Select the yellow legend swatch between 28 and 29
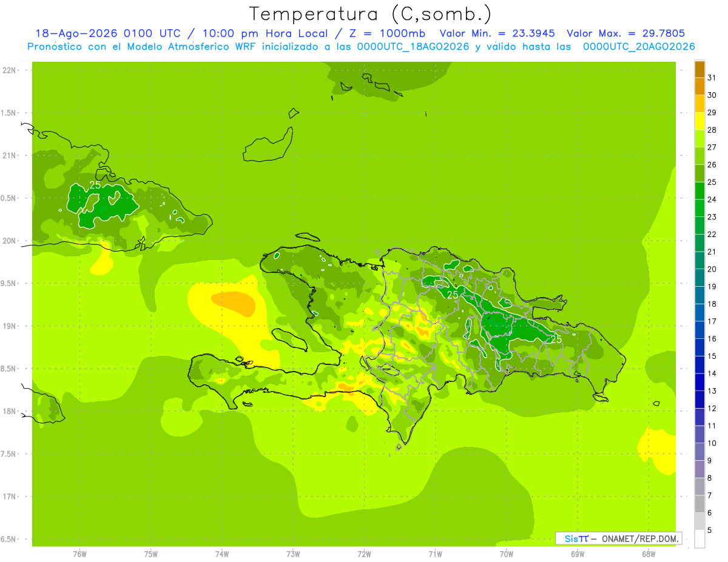 699,121
